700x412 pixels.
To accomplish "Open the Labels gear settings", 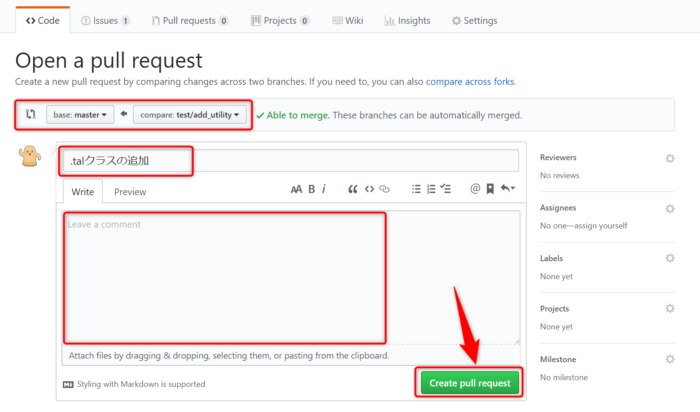I will point(670,258).
